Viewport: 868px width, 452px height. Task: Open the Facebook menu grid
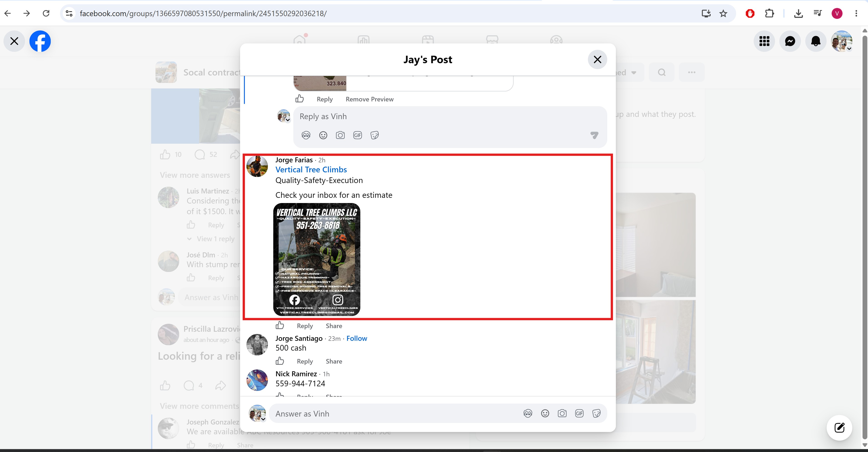tap(764, 41)
